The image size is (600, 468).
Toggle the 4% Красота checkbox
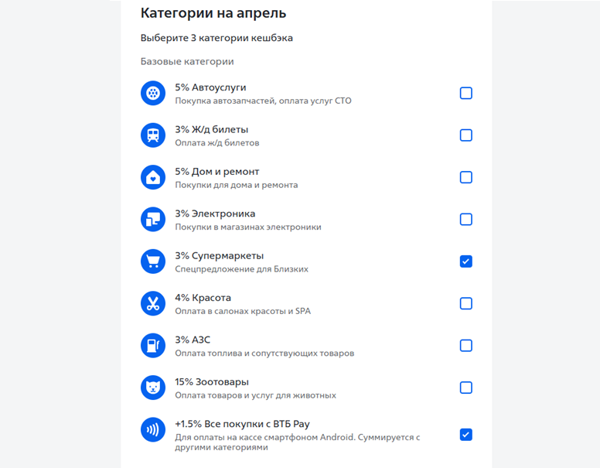pos(466,303)
